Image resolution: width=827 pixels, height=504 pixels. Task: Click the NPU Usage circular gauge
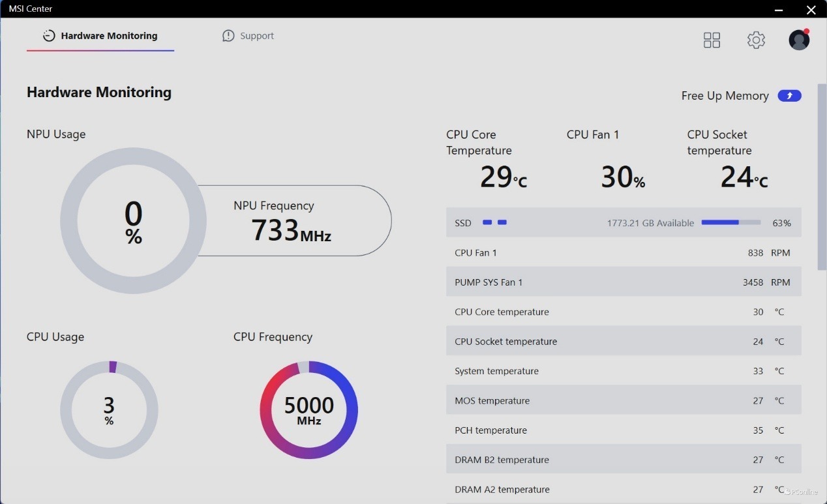(134, 221)
